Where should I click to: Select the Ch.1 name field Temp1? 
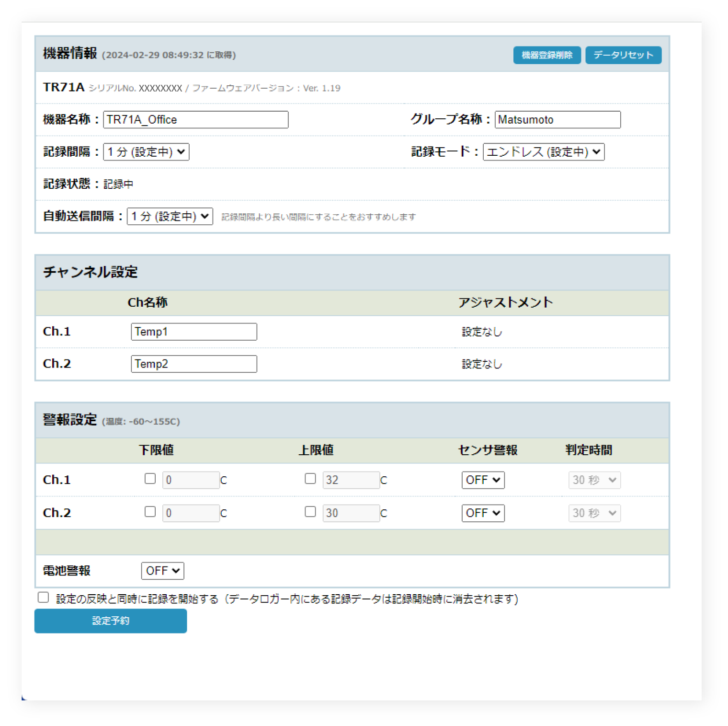pos(193,331)
